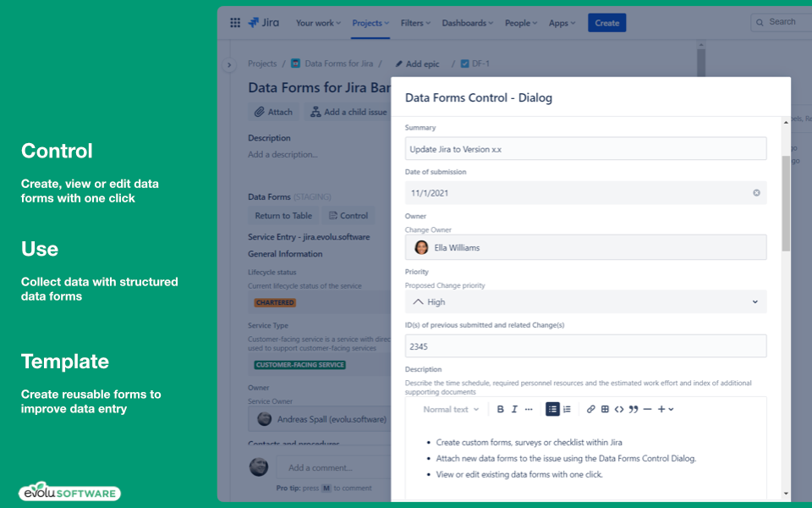Click the Data Forms for Jira project icon
The height and width of the screenshot is (508, 812).
tap(295, 63)
